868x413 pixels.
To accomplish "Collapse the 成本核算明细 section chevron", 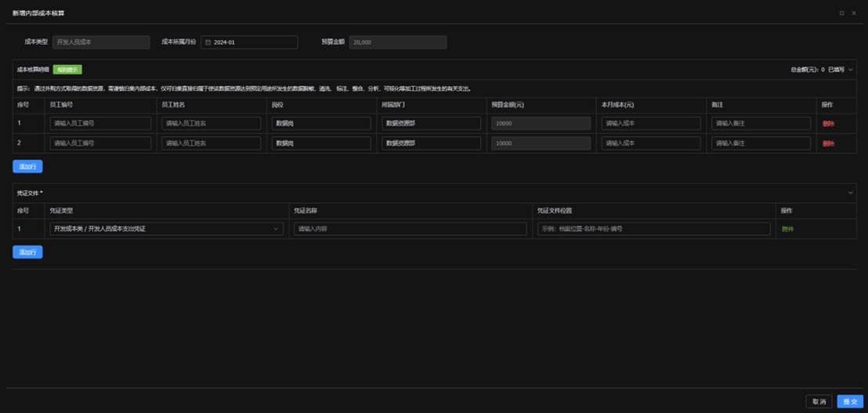I will 851,70.
